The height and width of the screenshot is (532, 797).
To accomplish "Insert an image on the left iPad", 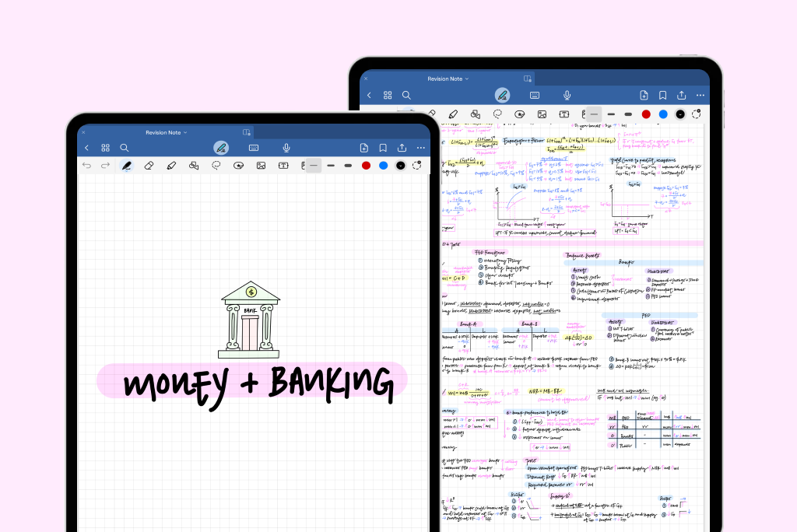I will [262, 165].
